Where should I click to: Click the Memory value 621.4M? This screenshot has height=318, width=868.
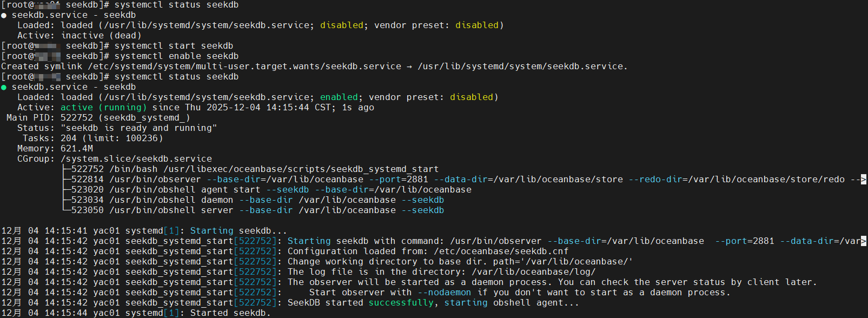coord(77,149)
